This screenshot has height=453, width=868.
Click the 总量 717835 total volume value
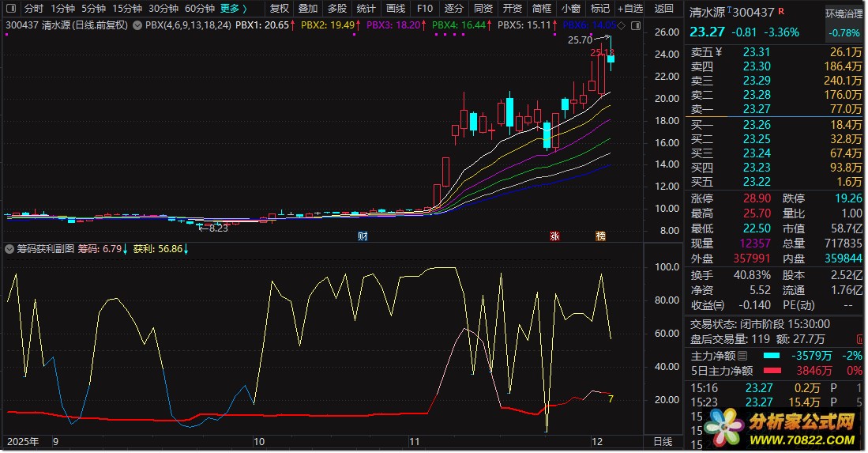coord(843,243)
